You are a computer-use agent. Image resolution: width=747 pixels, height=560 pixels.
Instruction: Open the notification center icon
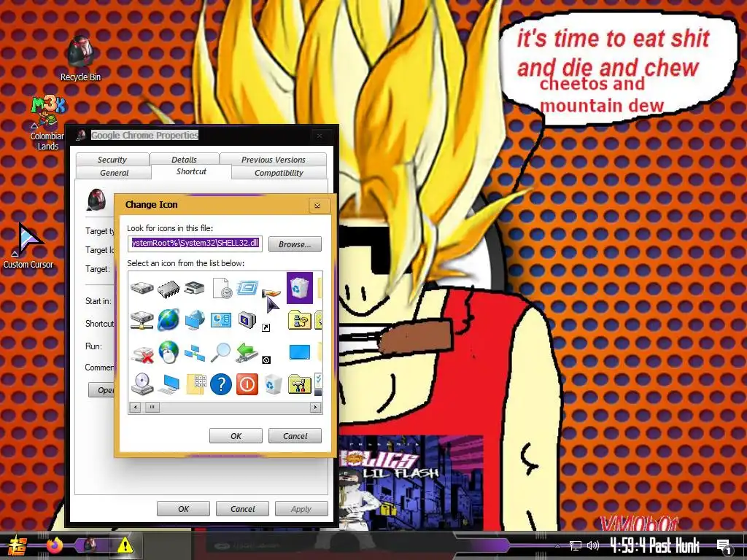[724, 547]
